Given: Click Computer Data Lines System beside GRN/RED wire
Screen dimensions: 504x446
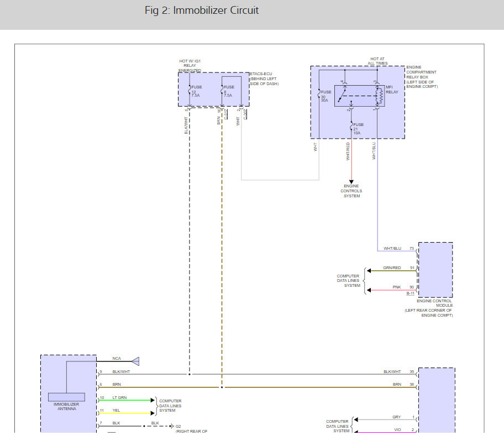Looking at the screenshot, I should click(x=348, y=281).
